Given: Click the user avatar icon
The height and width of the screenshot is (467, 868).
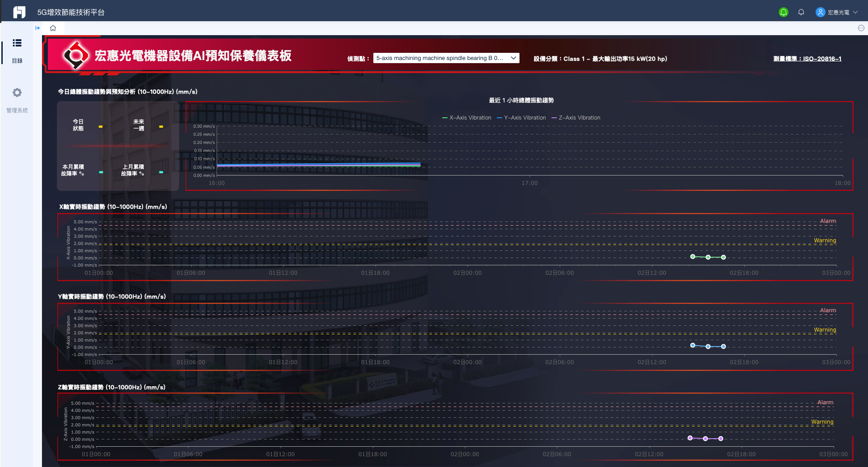Looking at the screenshot, I should point(820,12).
